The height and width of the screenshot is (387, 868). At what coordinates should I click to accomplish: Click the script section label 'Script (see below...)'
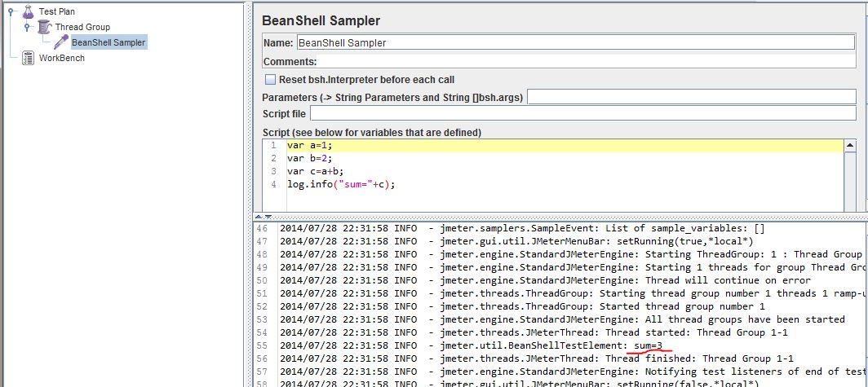tap(372, 133)
